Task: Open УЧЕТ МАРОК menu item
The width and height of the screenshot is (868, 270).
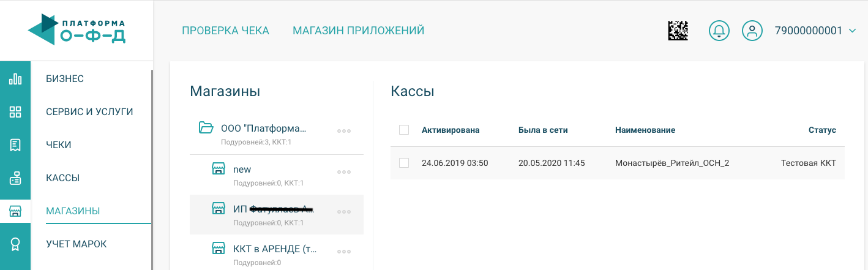Action: (77, 244)
